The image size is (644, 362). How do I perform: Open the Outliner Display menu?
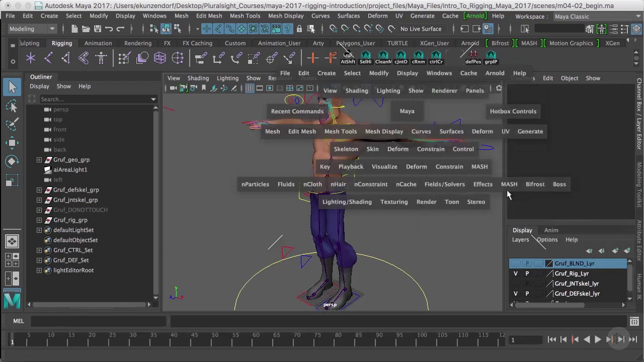39,86
